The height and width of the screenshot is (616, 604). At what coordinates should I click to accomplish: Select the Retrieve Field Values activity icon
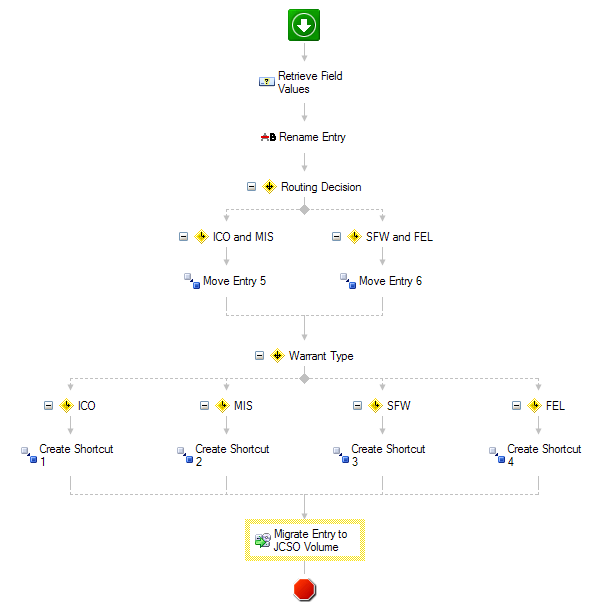pyautogui.click(x=266, y=82)
